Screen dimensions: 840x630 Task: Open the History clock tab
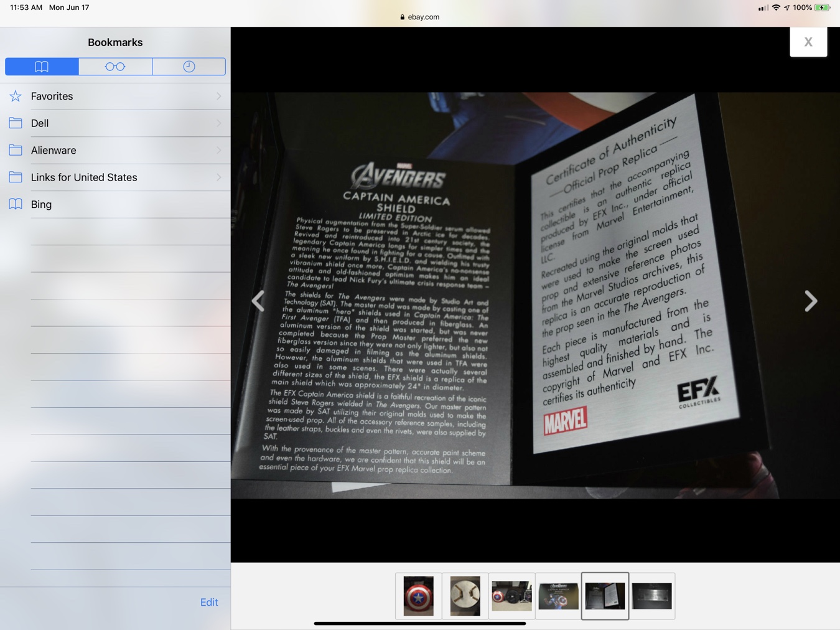click(189, 67)
